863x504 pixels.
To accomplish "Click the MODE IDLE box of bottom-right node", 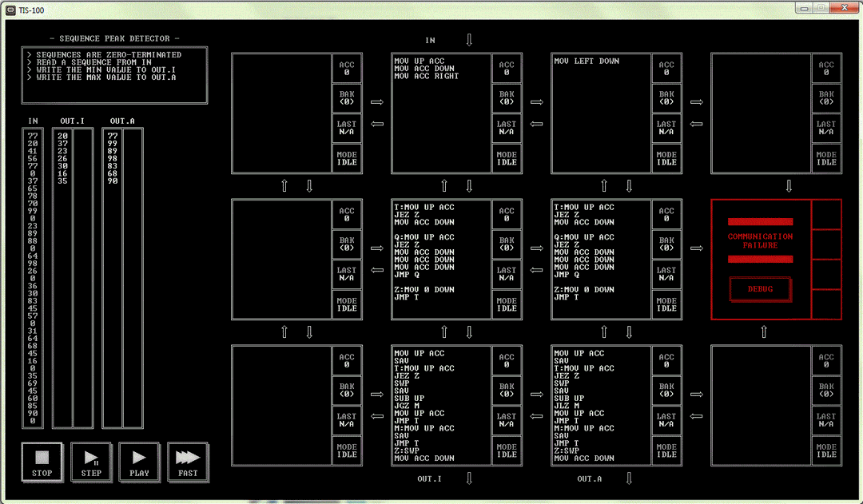I will coord(826,451).
